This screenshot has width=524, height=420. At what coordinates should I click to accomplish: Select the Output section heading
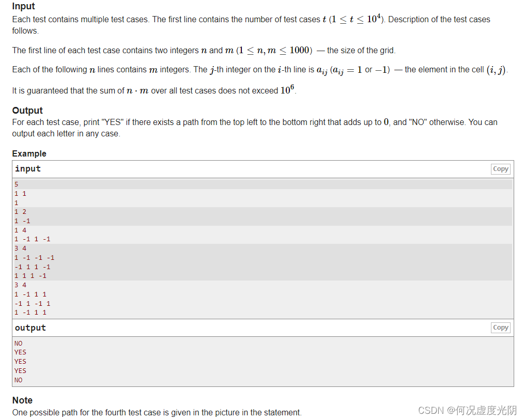[27, 111]
